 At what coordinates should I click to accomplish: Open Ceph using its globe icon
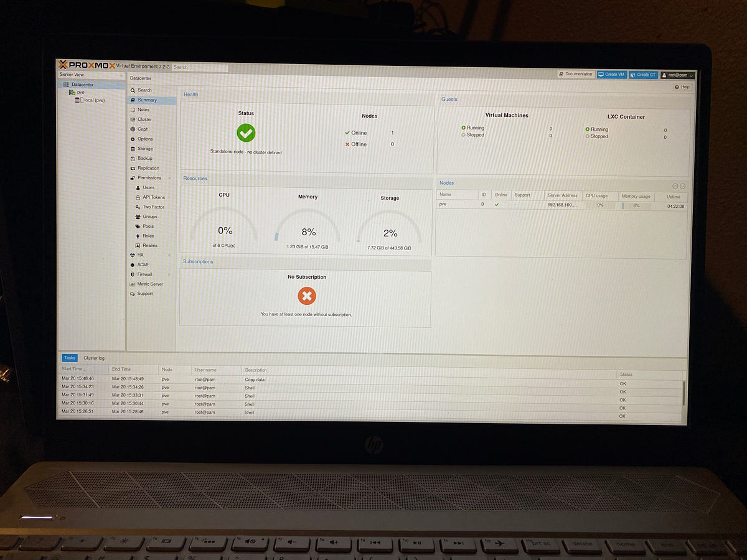click(x=132, y=129)
